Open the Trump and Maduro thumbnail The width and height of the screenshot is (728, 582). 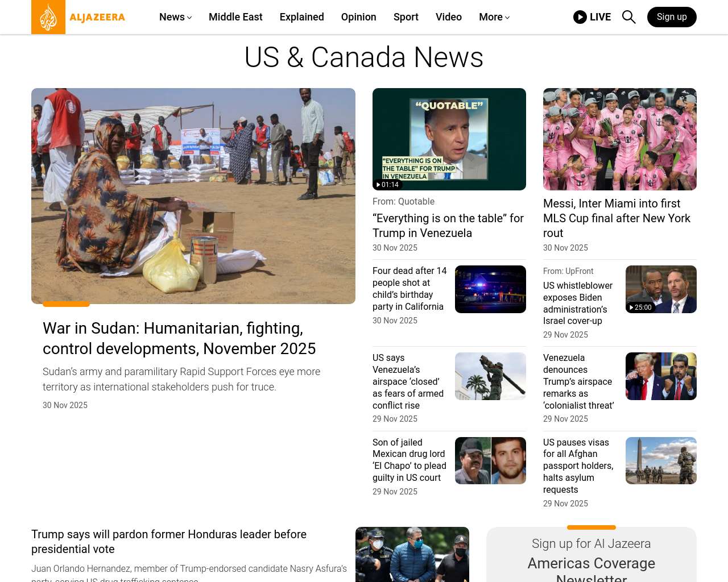point(661,376)
